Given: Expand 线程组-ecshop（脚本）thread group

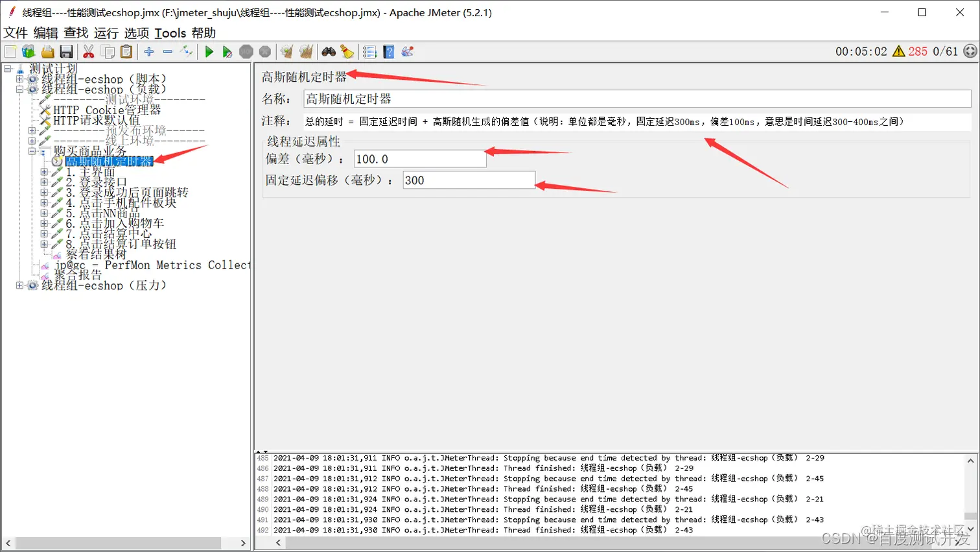Looking at the screenshot, I should [19, 79].
